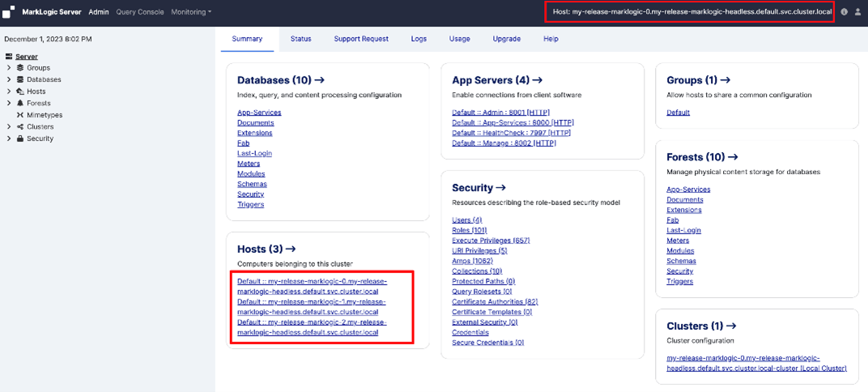Expand the Clusters tree node chevron
The image size is (868, 392).
9,127
